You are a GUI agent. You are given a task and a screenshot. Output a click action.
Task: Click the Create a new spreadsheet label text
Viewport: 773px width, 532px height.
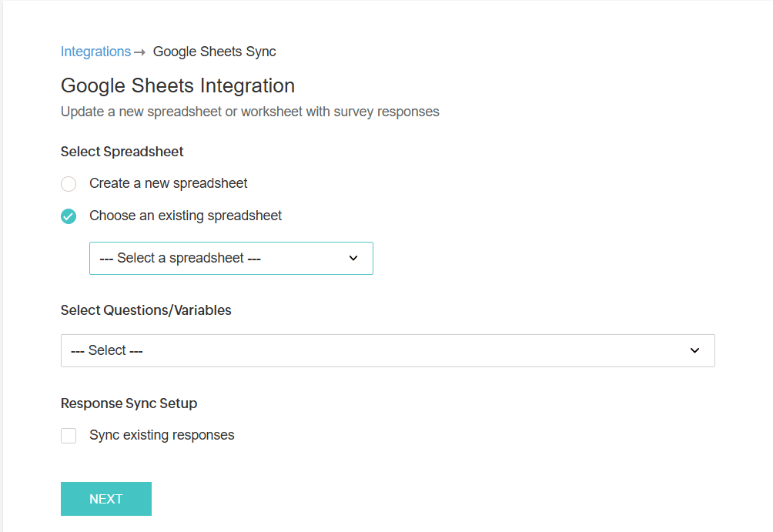click(169, 183)
